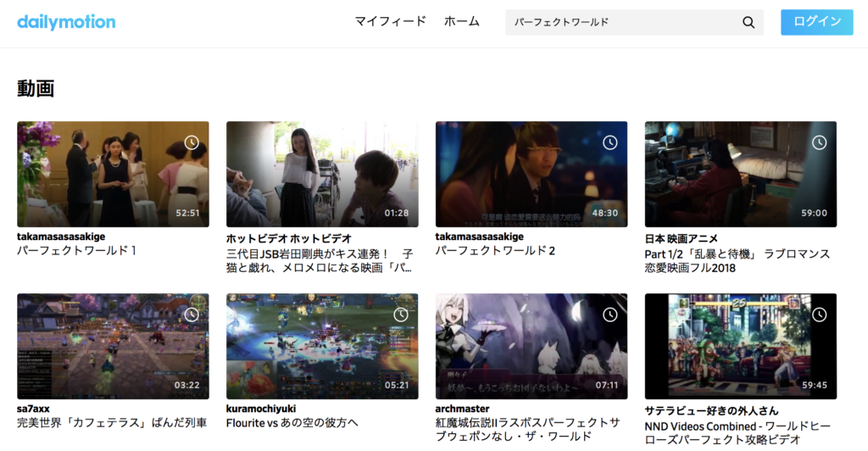Open the 59:45 NND Videos Combined thumbnail
Screen dimensions: 868x451
pyautogui.click(x=741, y=346)
